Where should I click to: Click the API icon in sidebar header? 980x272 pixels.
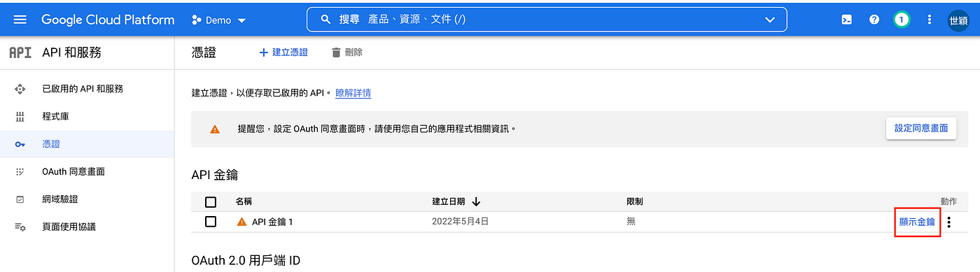pos(20,52)
